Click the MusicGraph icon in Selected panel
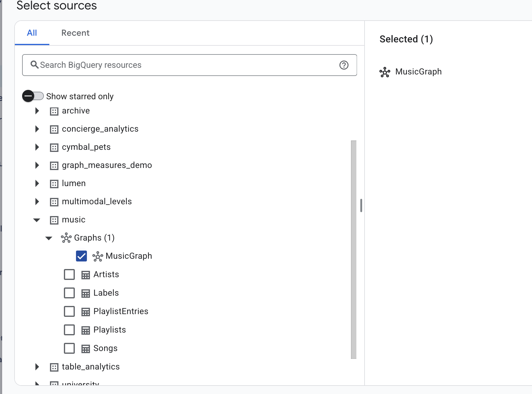The width and height of the screenshot is (532, 394). [x=385, y=72]
